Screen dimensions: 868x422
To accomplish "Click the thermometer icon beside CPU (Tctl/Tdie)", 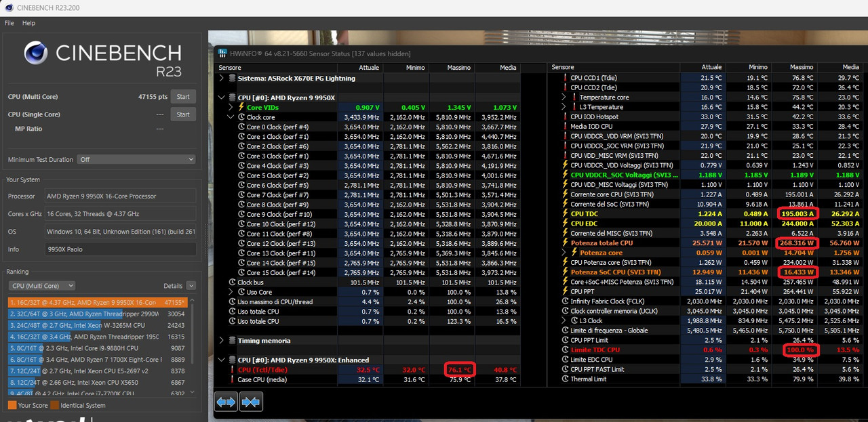I will tap(232, 370).
